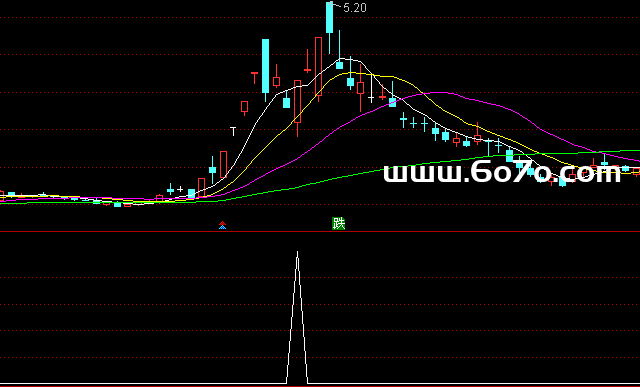Click the peak of the white indicator spike
640x387 pixels.
(297, 253)
